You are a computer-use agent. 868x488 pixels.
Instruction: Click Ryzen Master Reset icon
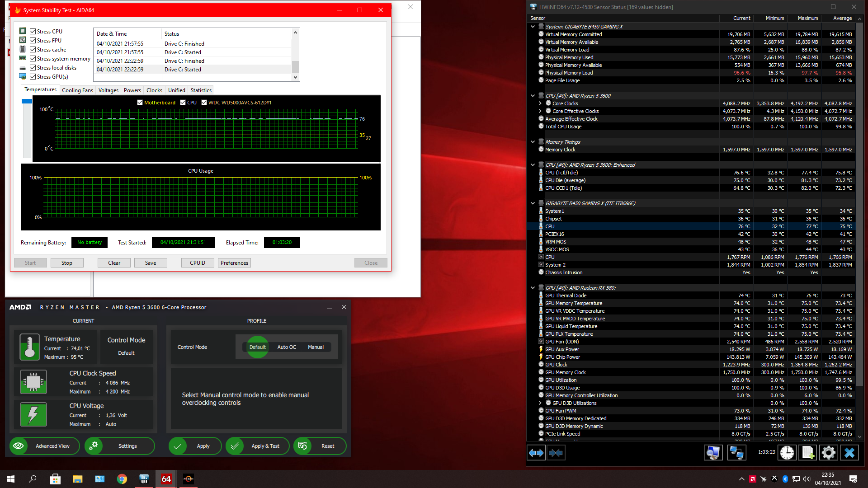302,446
